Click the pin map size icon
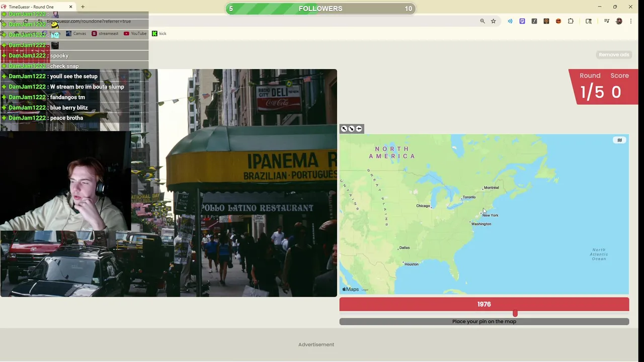This screenshot has height=362, width=644. click(359, 129)
